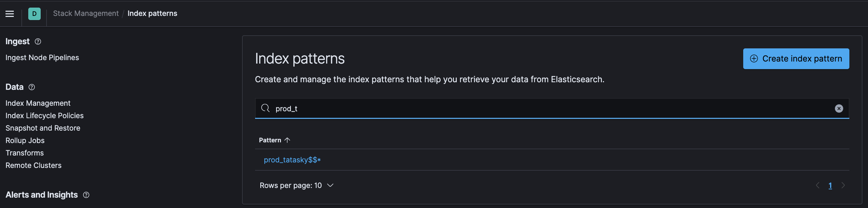Open Ingest Node Pipelines

coord(42,58)
